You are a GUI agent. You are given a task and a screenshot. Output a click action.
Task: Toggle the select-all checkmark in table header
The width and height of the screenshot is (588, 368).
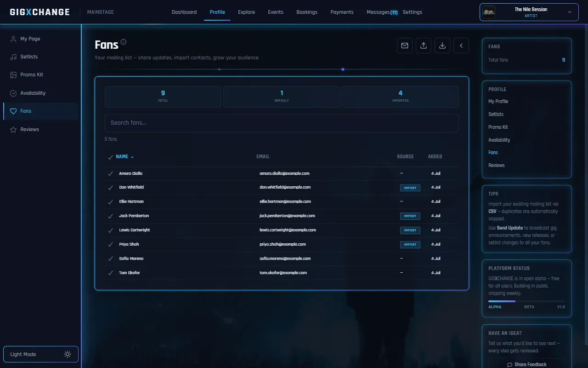[110, 157]
